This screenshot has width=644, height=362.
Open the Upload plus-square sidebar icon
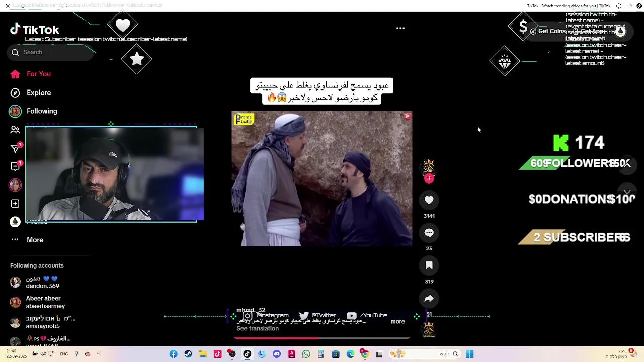point(15,204)
